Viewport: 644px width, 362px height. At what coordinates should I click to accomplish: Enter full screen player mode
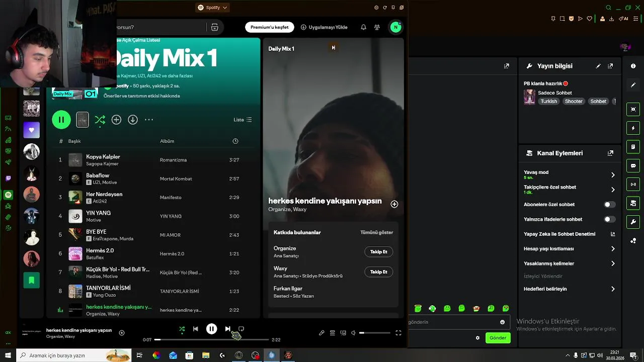tap(398, 333)
